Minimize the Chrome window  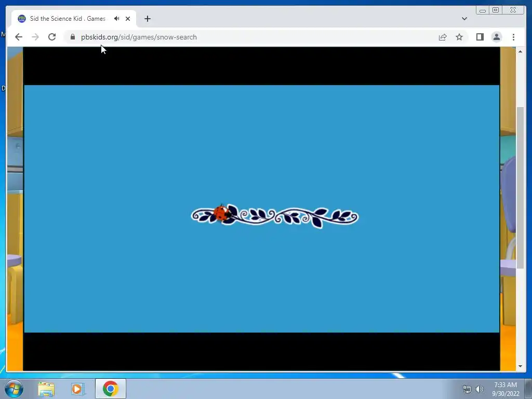click(483, 10)
